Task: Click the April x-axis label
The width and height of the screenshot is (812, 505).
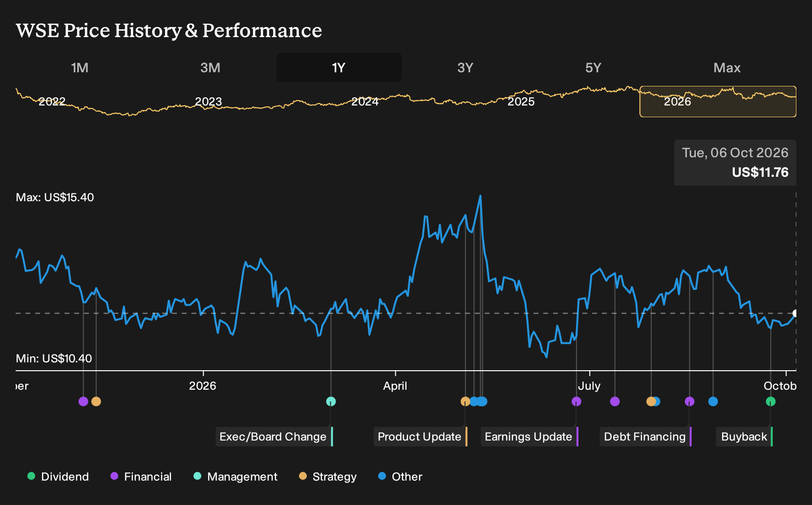Action: [x=395, y=386]
